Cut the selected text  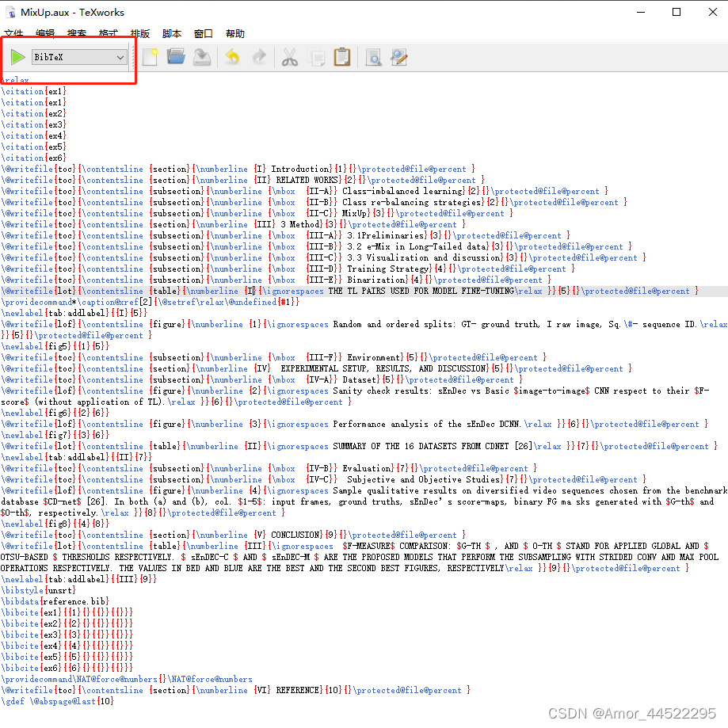(288, 57)
